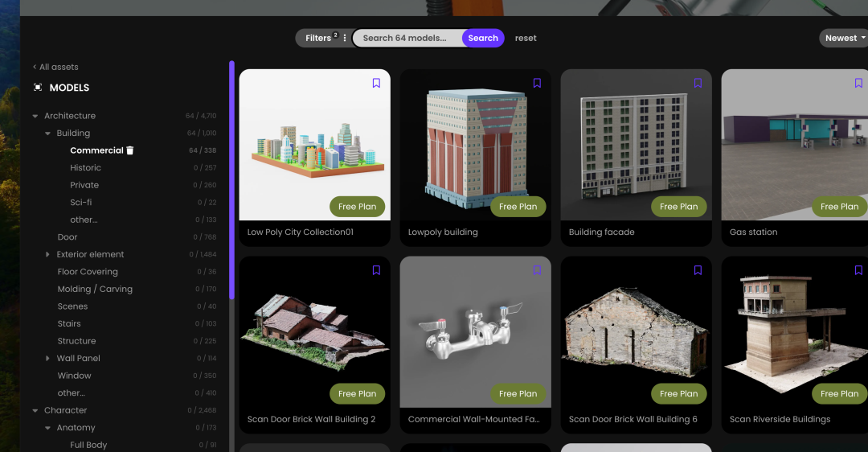Screen dimensions: 868x452
Task: Bookmark the Lowpoly building model
Action: (537, 83)
